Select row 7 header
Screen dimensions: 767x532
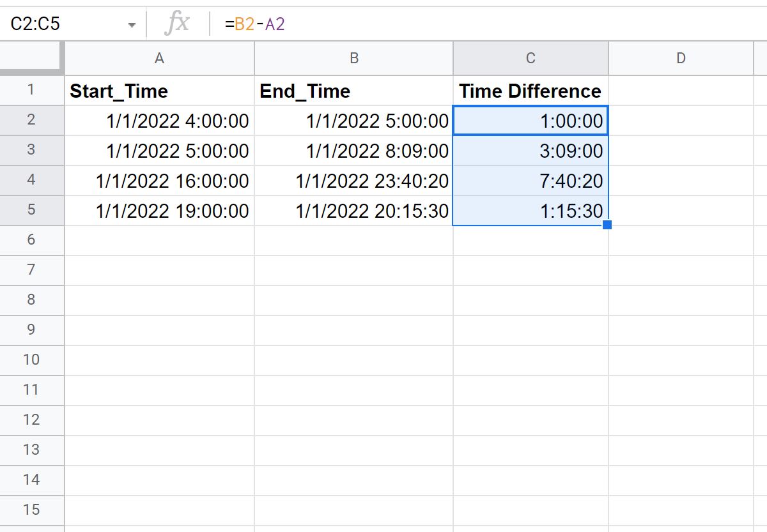[x=32, y=270]
